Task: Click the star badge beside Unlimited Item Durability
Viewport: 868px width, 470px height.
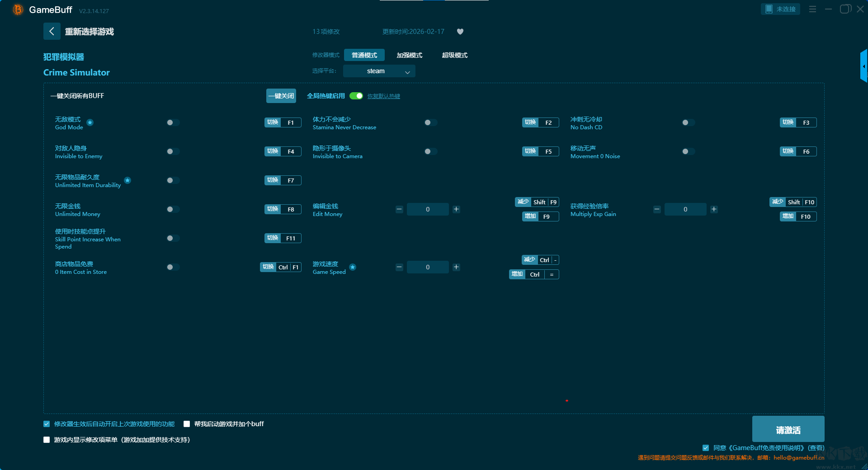Action: (127, 180)
